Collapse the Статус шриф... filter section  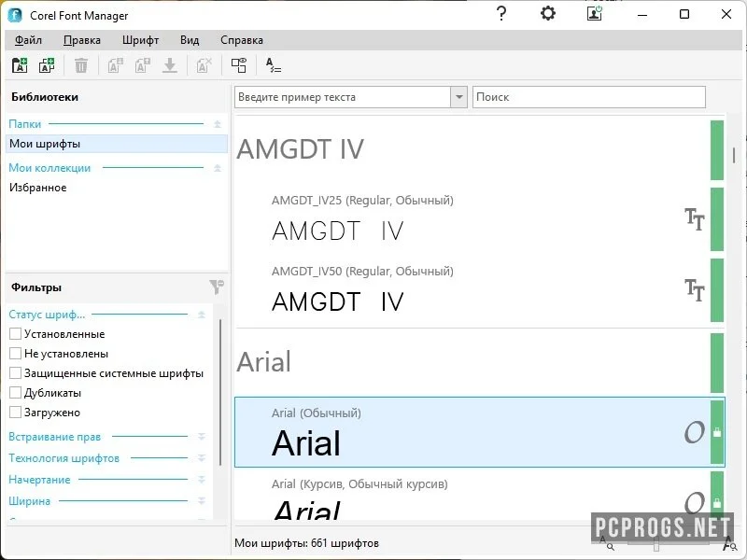202,315
